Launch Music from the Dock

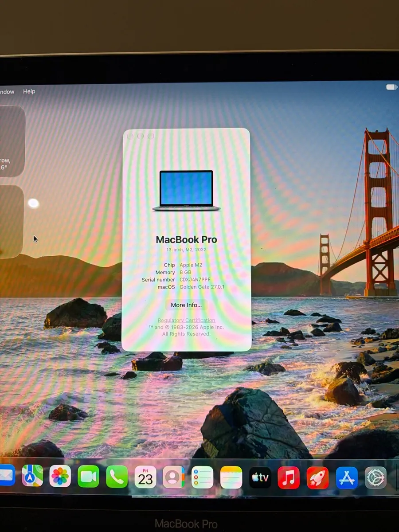[x=289, y=478]
